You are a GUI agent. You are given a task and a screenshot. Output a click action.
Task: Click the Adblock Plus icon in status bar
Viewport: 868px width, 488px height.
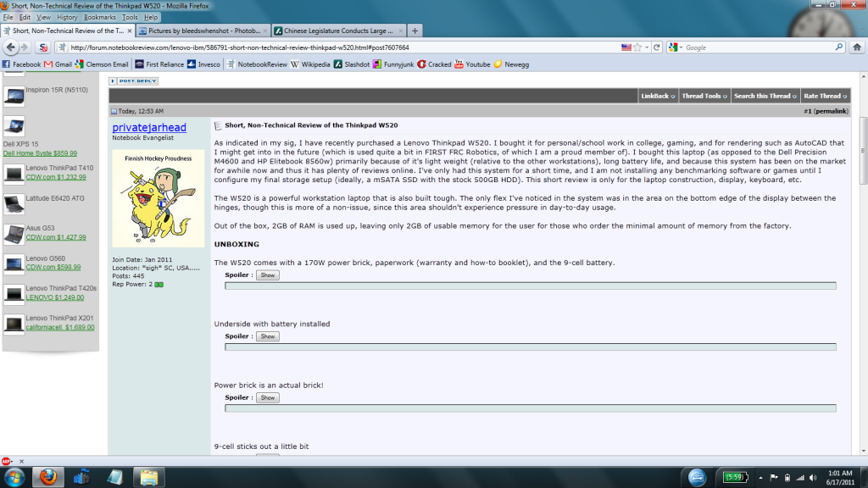tap(6, 461)
